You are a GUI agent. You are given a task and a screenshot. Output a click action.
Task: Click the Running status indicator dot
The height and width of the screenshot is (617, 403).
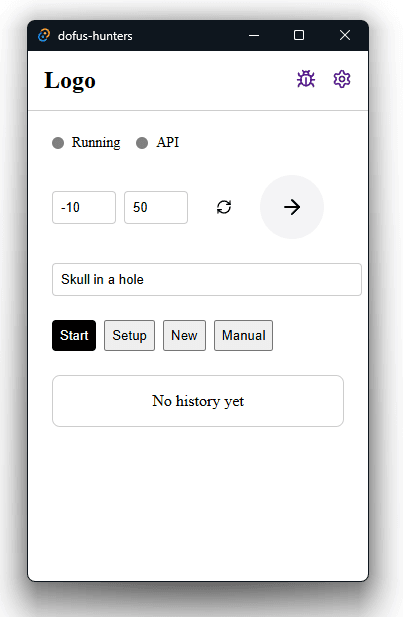pyautogui.click(x=58, y=143)
